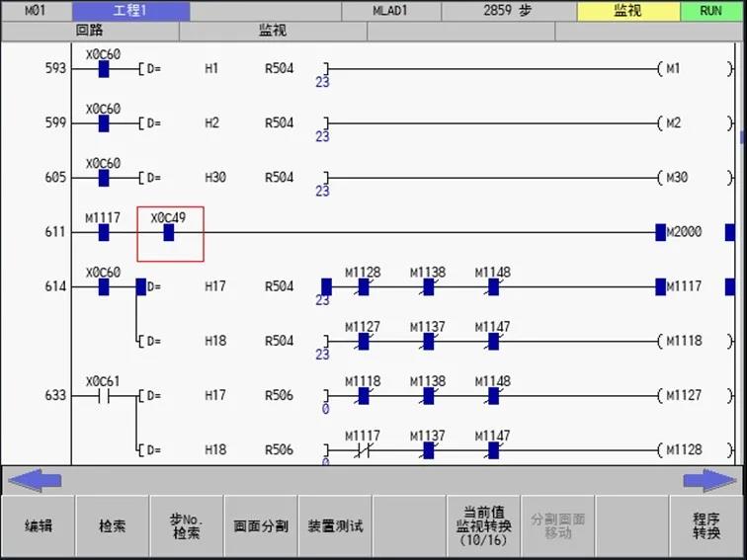The height and width of the screenshot is (560, 747).
Task: Click the left blue arrow icon
Action: coord(34,481)
